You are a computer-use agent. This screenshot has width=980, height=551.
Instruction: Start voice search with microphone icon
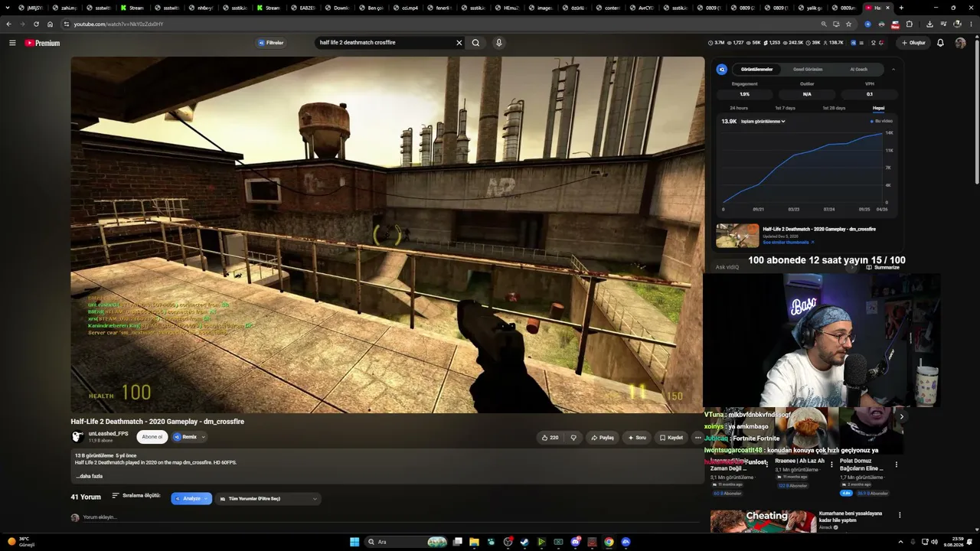click(498, 43)
